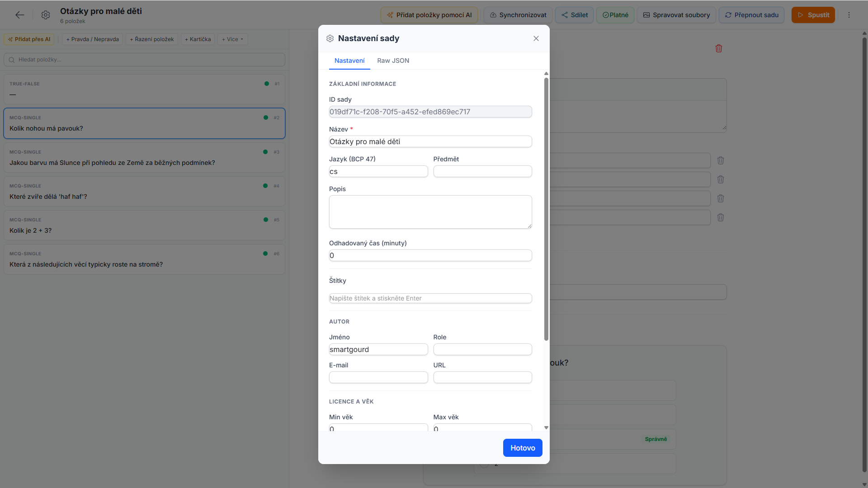Confirm with the Hotovo button

[523, 448]
